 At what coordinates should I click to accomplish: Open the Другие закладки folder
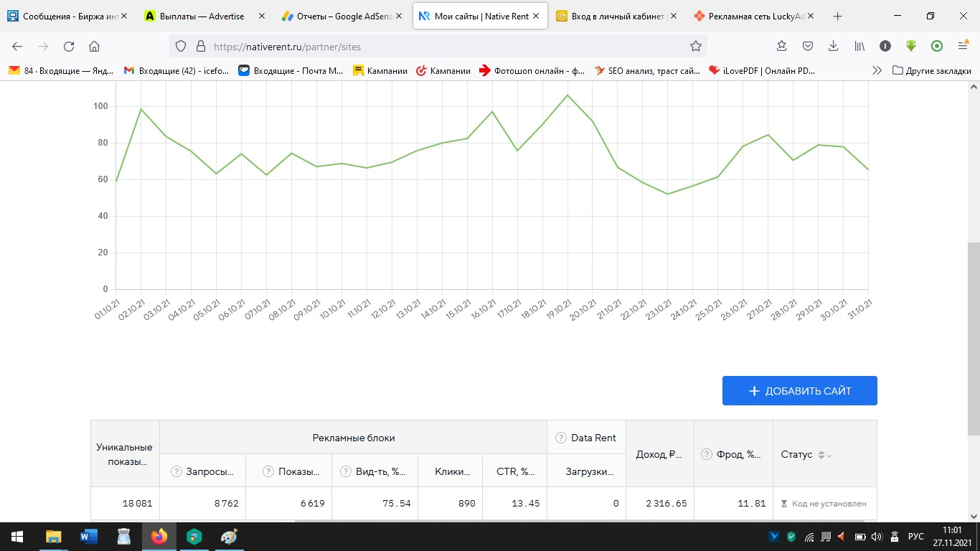tap(931, 70)
